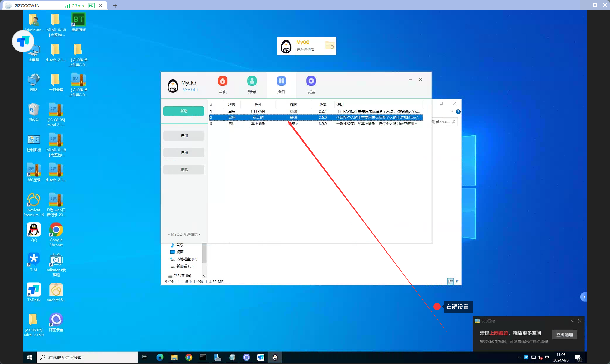The image size is (610, 364).
Task: Click the floating ToDesk round icon
Action: [x=23, y=41]
